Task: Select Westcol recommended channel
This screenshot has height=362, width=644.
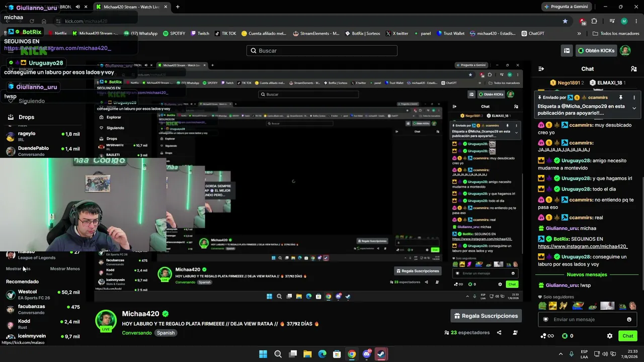Action: click(43, 295)
